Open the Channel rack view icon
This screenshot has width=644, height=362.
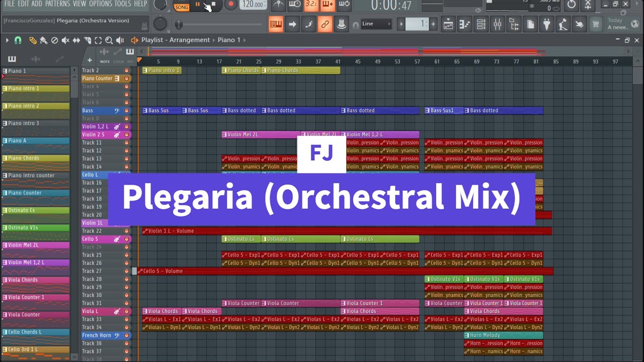pos(481,24)
